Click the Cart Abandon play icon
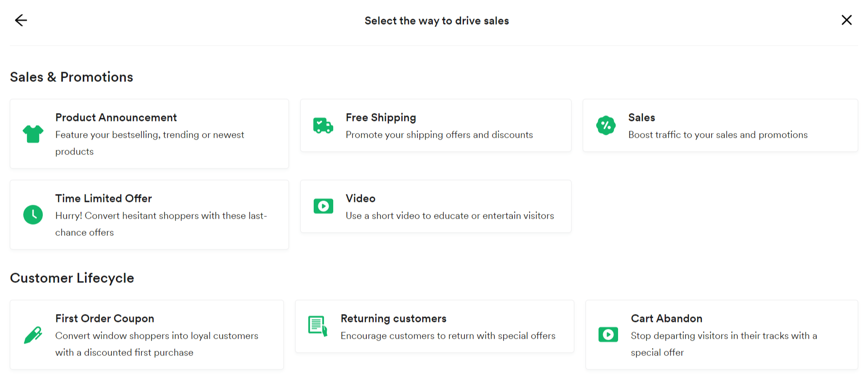868x375 pixels. click(608, 335)
